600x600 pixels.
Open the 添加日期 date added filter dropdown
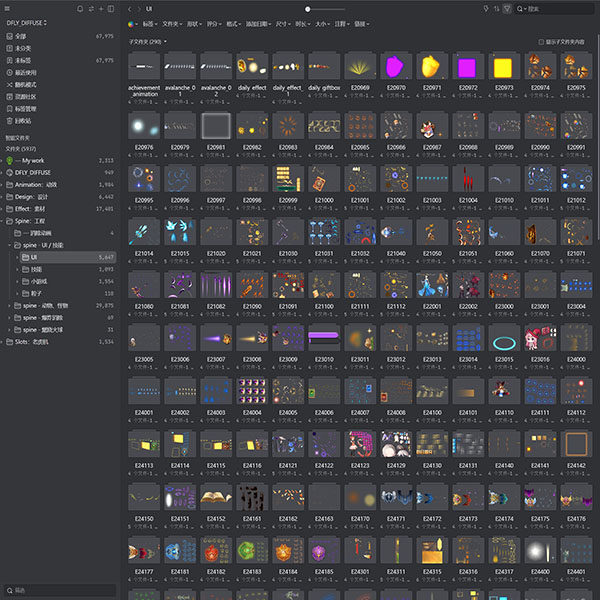click(x=258, y=24)
